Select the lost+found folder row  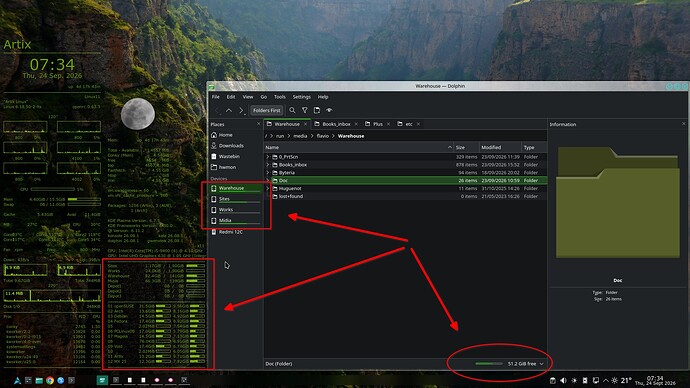pos(405,196)
